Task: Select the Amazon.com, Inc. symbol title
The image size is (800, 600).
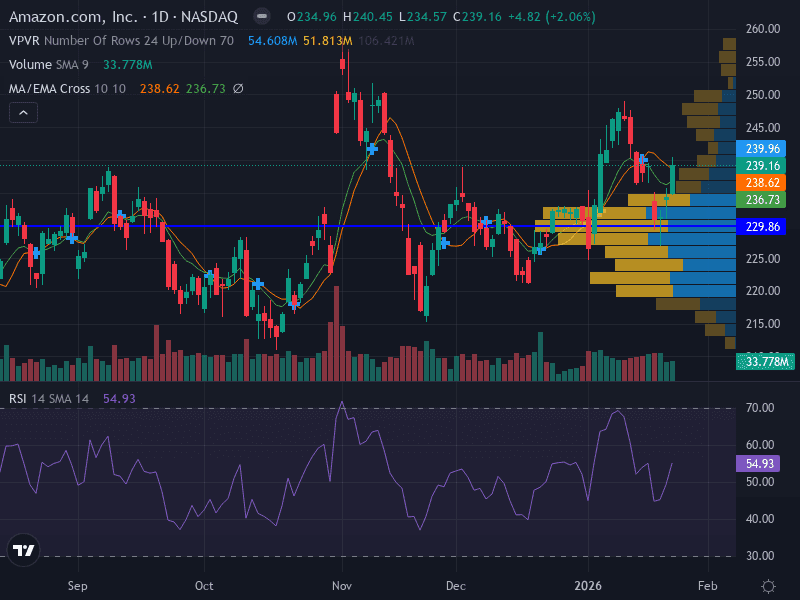Action: 123,17
